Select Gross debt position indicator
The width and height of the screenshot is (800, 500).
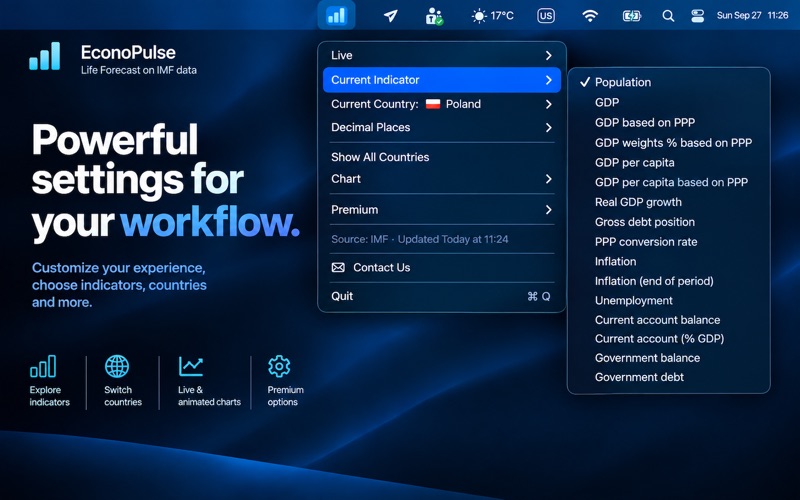coord(668,222)
